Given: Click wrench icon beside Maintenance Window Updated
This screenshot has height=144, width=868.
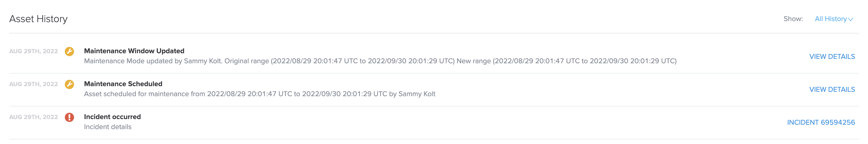Looking at the screenshot, I should [x=69, y=51].
